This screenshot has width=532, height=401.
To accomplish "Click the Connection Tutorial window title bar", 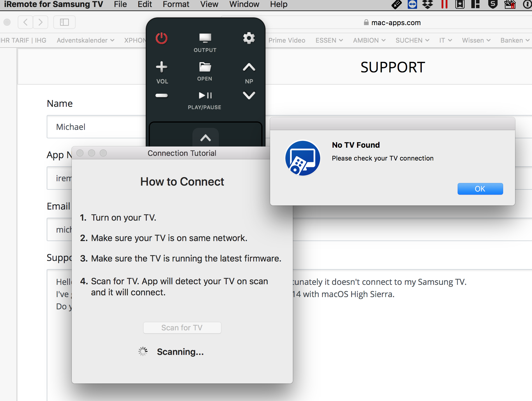I will pos(182,153).
